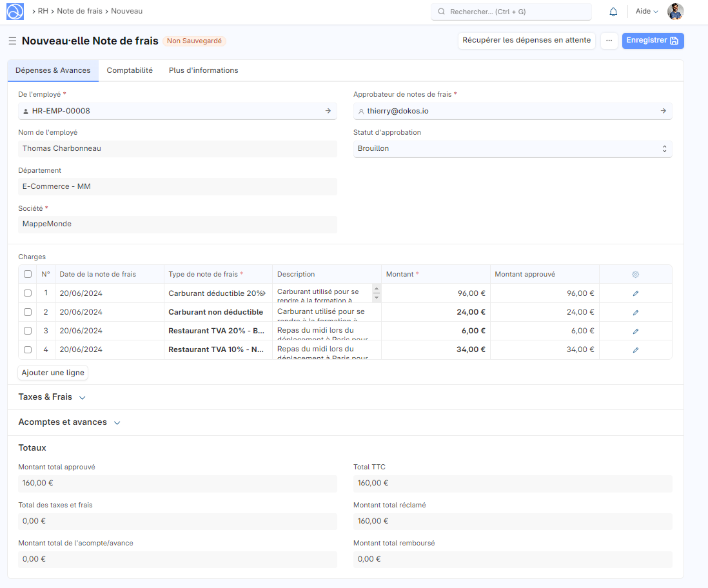Check the row 4 Restaurant TVA 10% checkbox

pyautogui.click(x=28, y=350)
